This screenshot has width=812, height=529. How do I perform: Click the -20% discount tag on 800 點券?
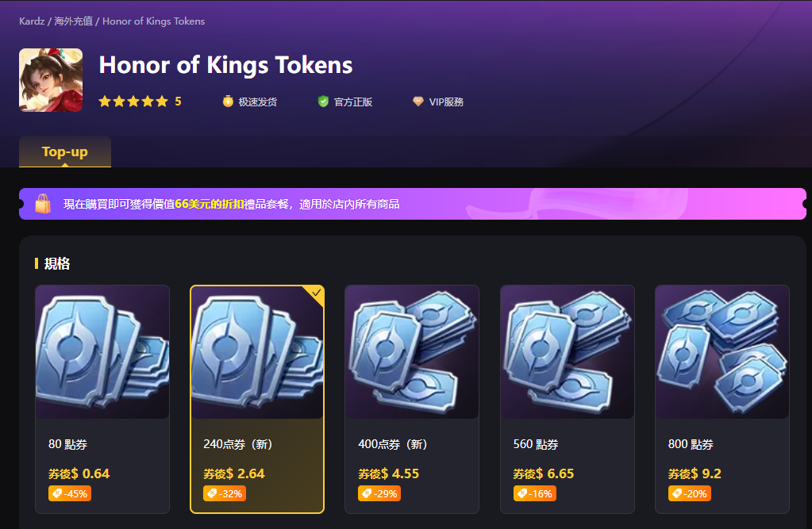[689, 494]
